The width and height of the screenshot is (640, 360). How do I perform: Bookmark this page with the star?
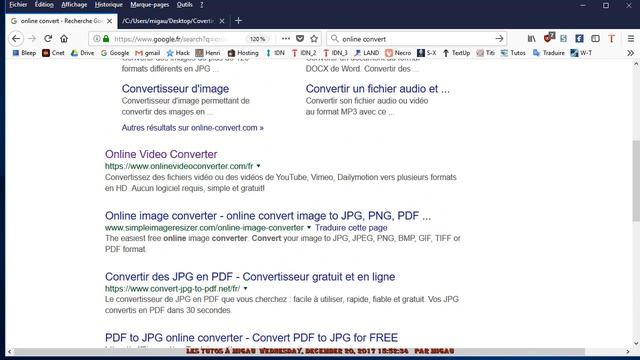pos(314,39)
